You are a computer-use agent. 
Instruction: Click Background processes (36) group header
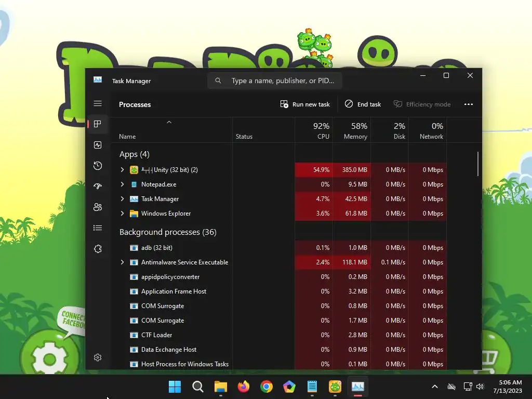[x=168, y=232]
